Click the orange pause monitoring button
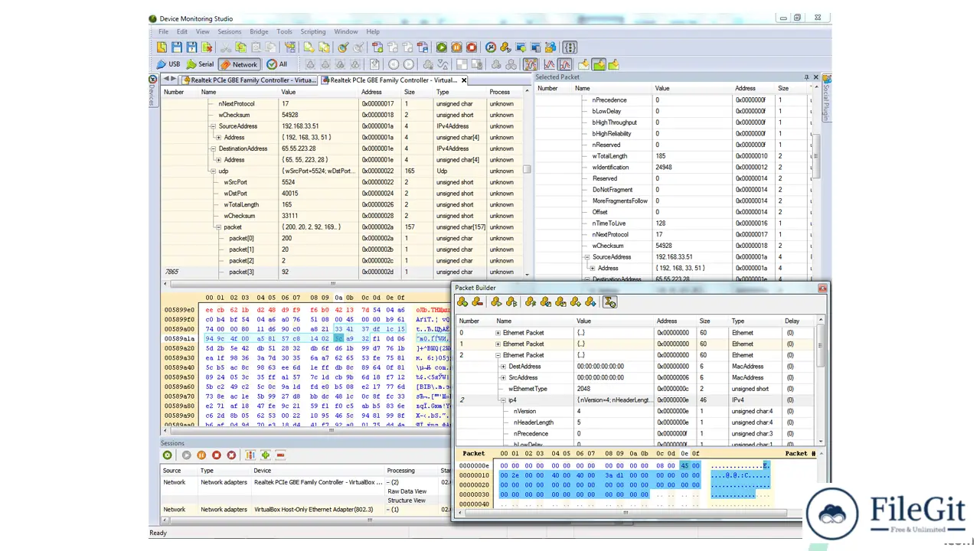The width and height of the screenshot is (980, 551). coord(456,47)
